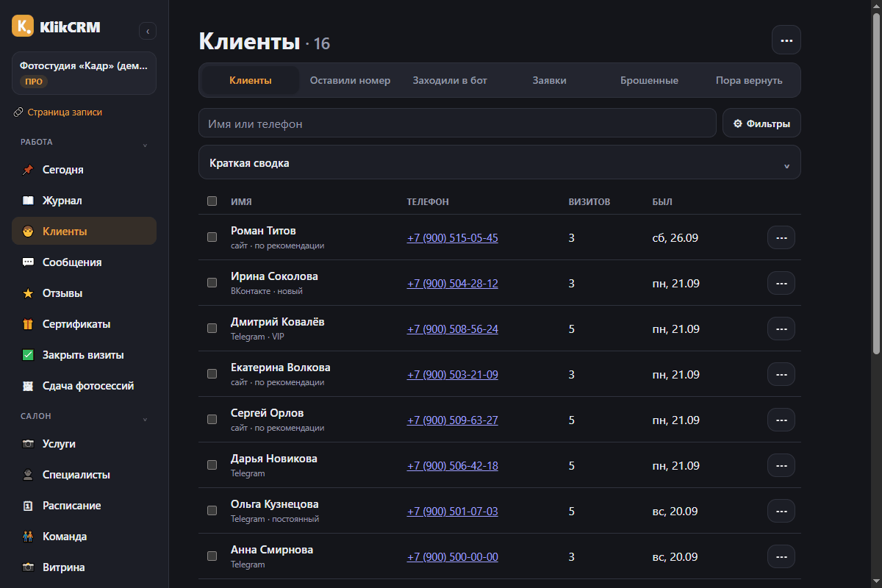Click the gear icon in Фильтры button
882x588 pixels.
738,123
